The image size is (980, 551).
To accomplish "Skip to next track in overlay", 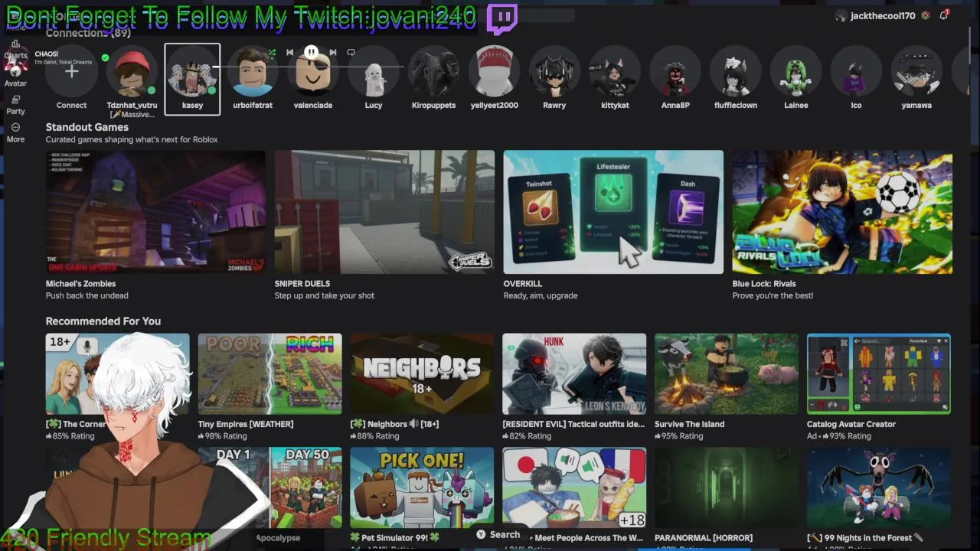I will click(332, 52).
